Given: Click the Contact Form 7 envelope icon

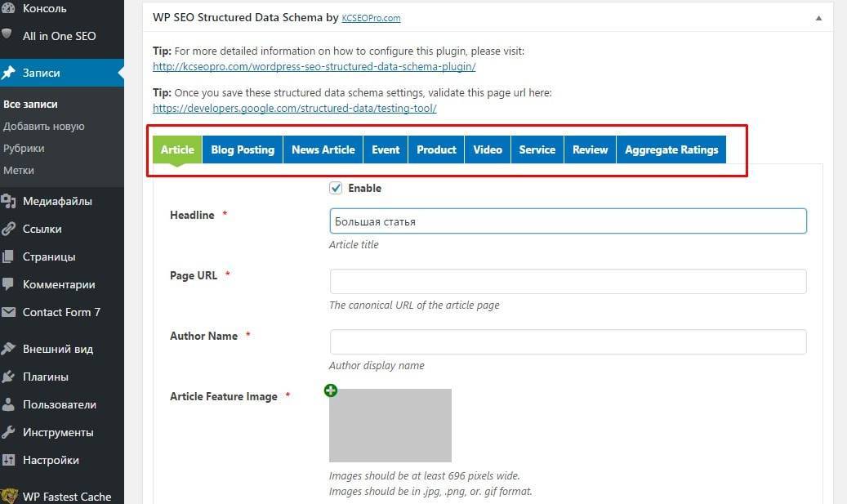Looking at the screenshot, I should (x=8, y=312).
